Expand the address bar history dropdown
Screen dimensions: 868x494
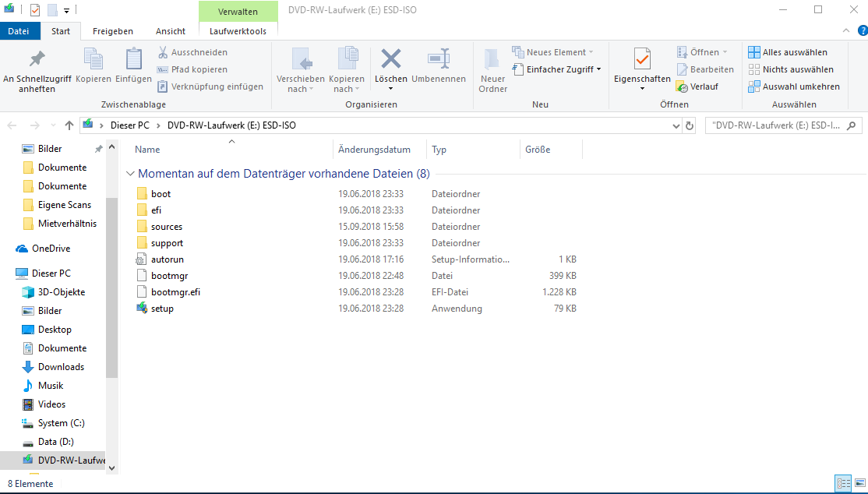676,125
